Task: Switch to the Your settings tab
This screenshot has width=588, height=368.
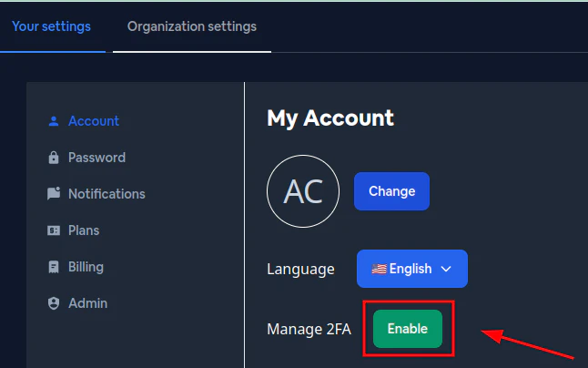Action: point(51,26)
